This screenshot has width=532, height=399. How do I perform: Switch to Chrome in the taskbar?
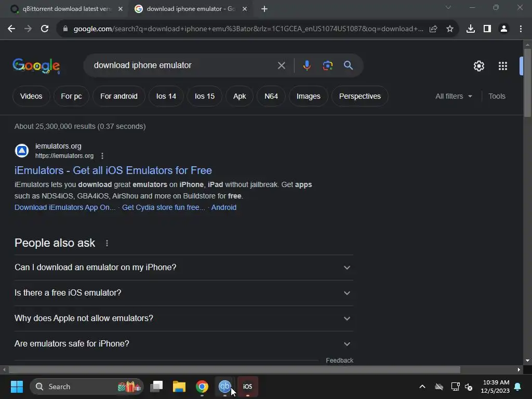(202, 387)
